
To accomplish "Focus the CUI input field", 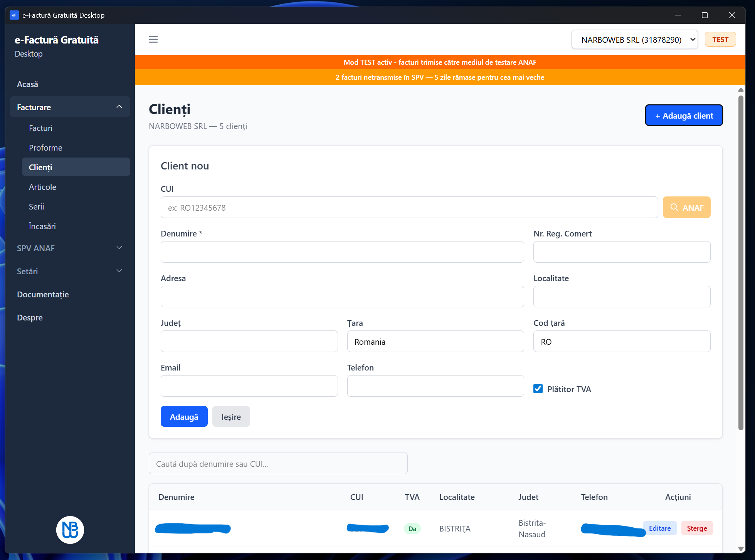I will coord(409,208).
